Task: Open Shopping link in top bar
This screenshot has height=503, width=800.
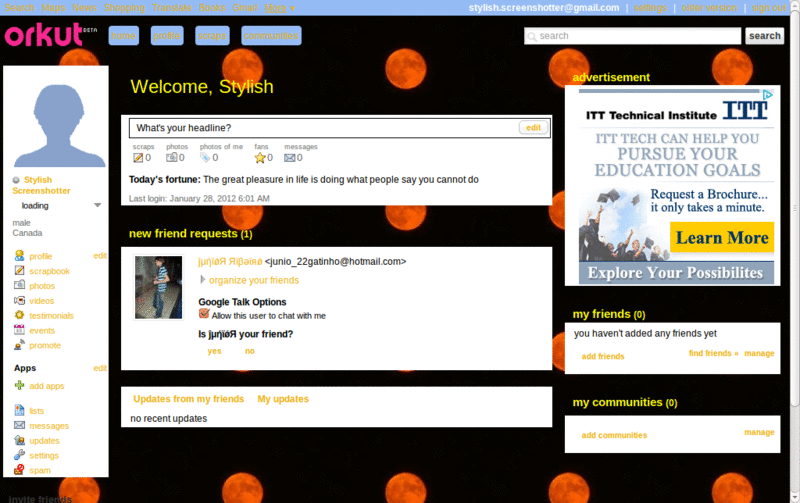Action: click(x=124, y=8)
